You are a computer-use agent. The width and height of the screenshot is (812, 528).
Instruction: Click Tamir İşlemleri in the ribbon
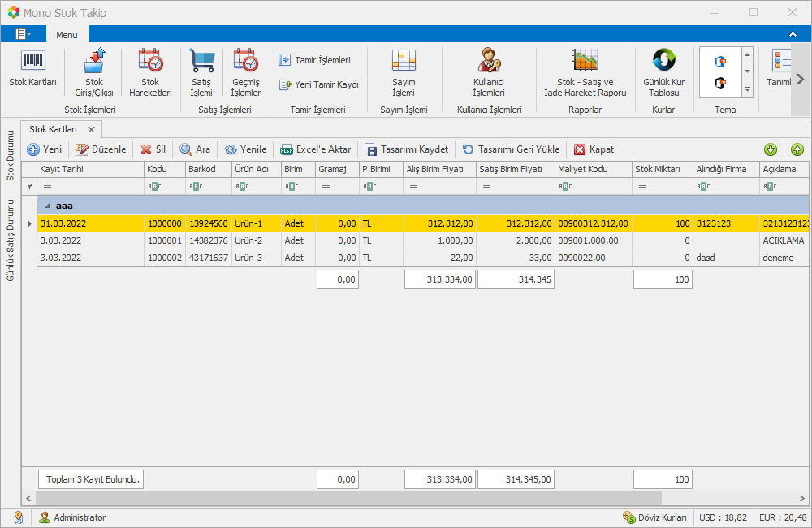coord(315,60)
